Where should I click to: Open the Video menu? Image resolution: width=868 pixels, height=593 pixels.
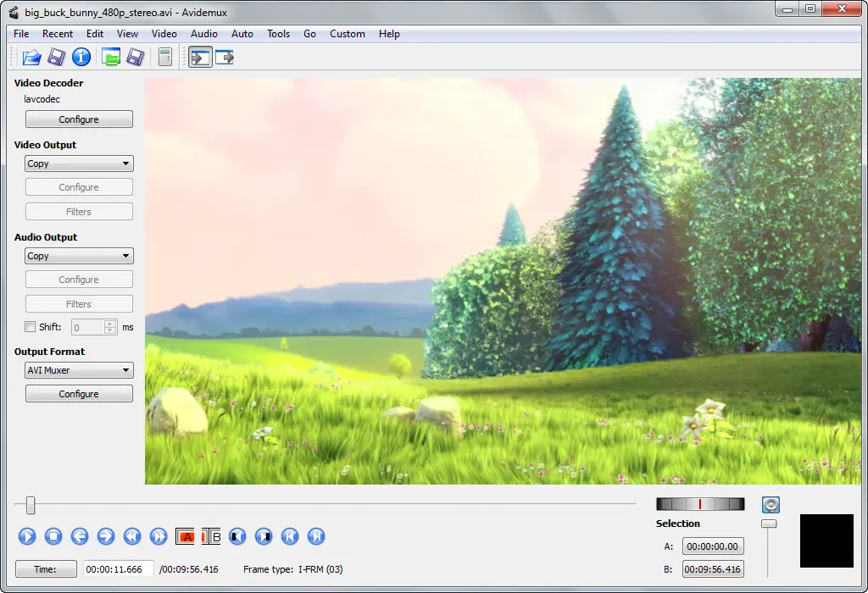click(x=164, y=34)
